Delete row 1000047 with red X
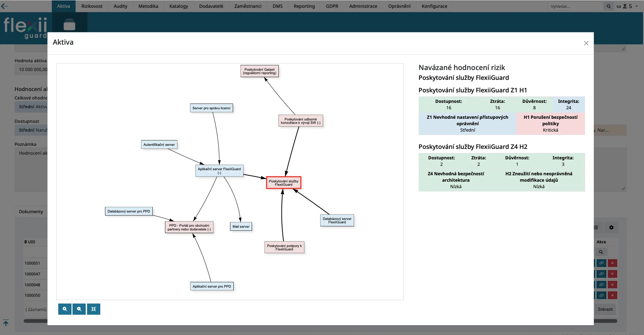The width and height of the screenshot is (644, 335). [612, 274]
